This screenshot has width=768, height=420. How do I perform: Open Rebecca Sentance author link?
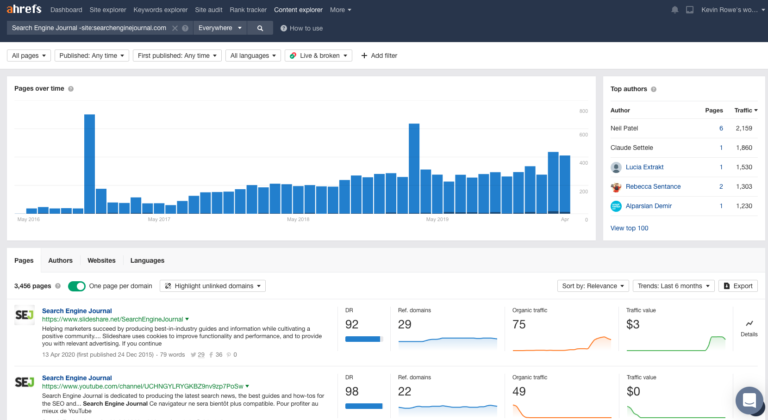(x=653, y=187)
